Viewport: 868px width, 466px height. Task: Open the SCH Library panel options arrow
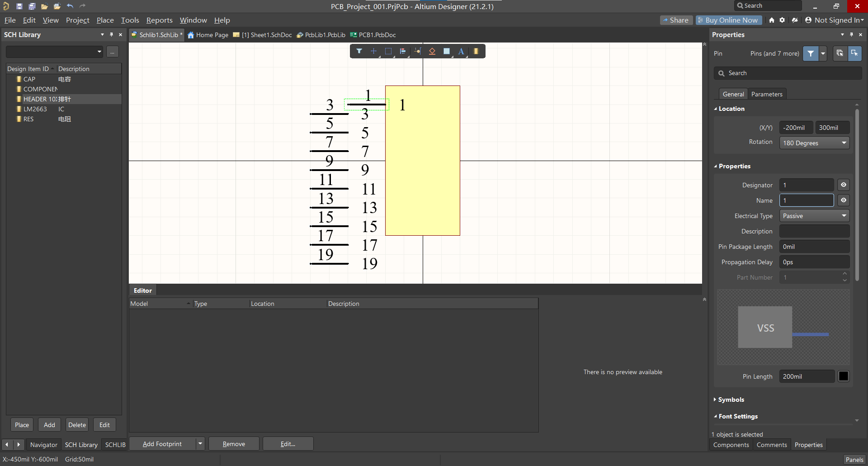tap(102, 34)
